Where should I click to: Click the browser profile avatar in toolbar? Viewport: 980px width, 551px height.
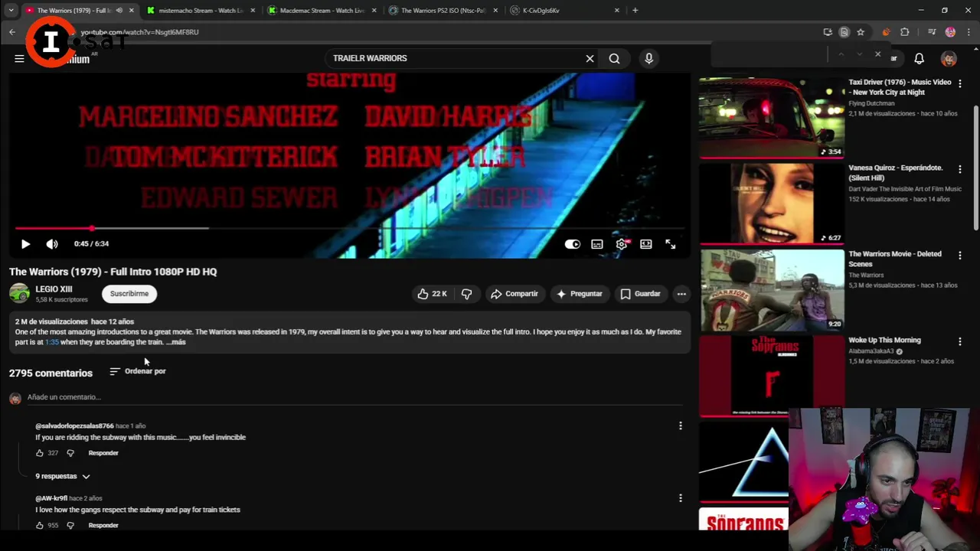click(950, 32)
